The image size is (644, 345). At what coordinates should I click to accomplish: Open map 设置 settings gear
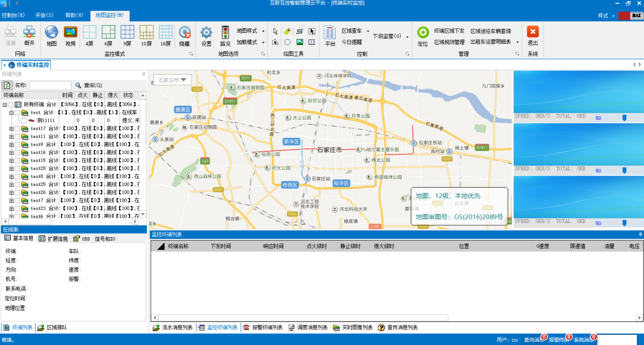coord(206,36)
